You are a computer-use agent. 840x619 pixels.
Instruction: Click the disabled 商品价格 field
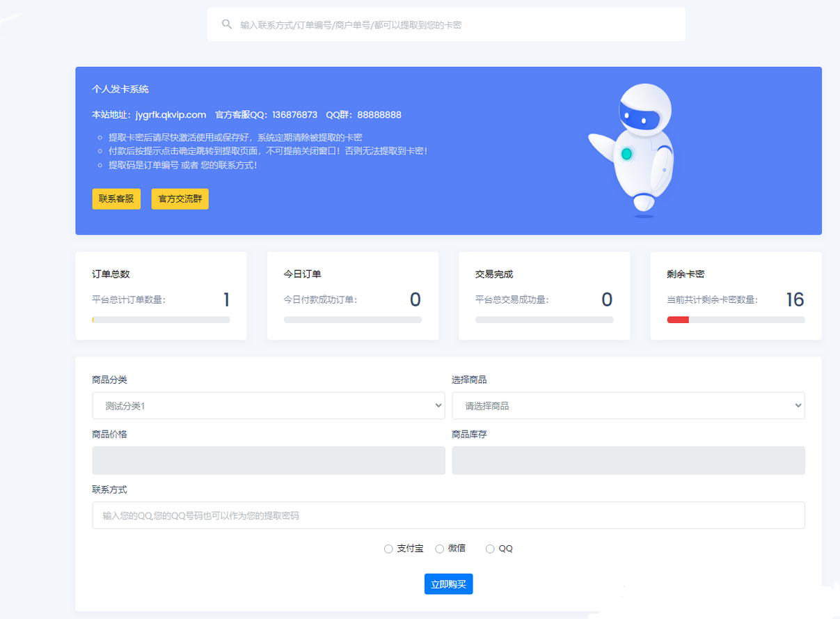point(269,460)
